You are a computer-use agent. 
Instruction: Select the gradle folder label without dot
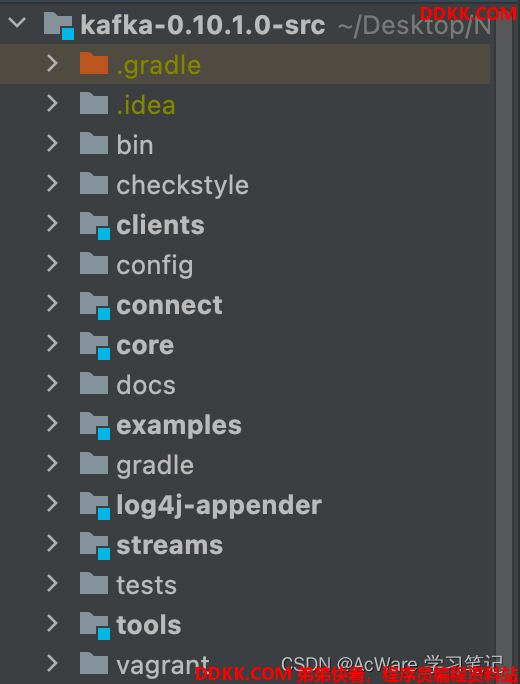155,466
